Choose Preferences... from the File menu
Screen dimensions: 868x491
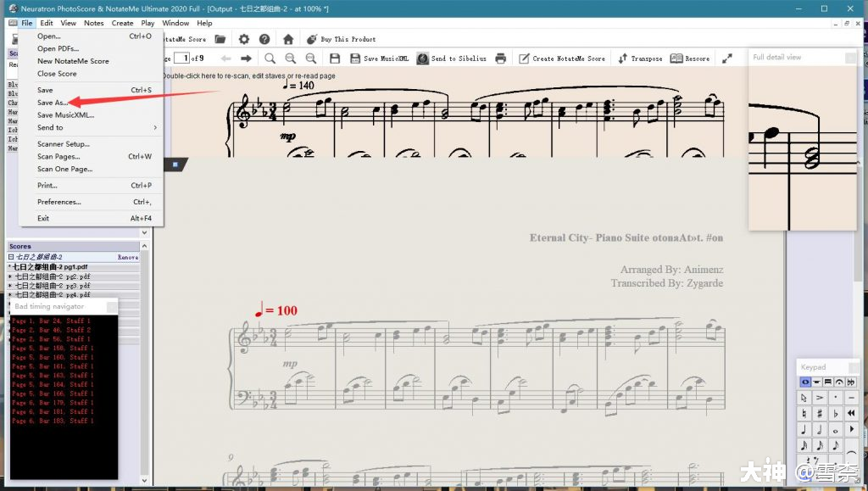coord(59,202)
